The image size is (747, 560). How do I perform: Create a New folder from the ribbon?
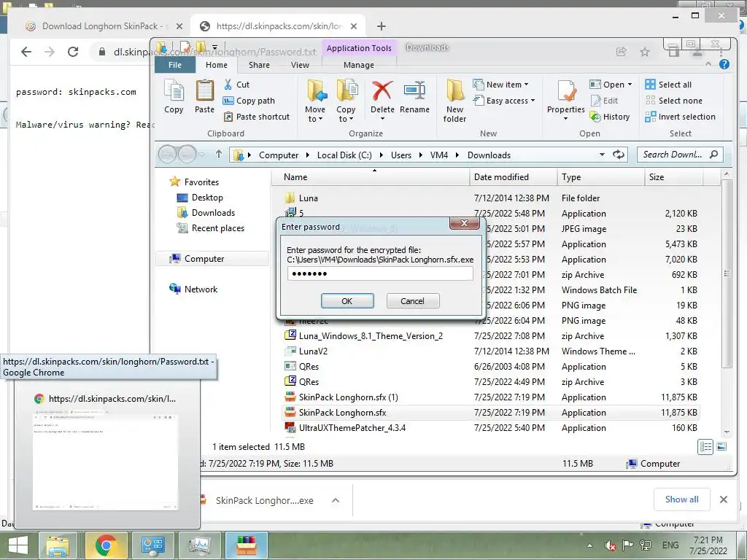pyautogui.click(x=455, y=101)
